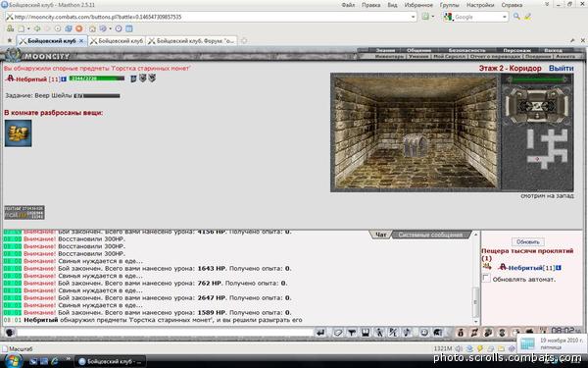Switch to the Бойцовский клуб. Форум browser tab

point(192,40)
